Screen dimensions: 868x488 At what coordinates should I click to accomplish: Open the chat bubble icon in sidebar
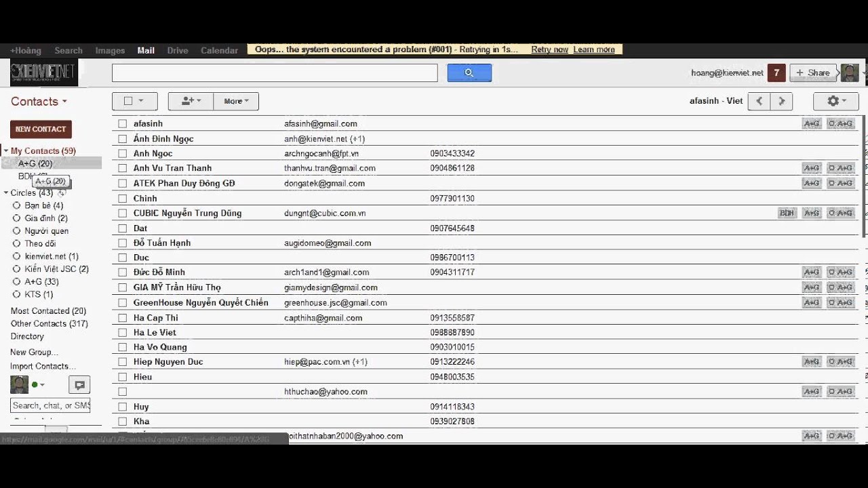[x=79, y=385]
